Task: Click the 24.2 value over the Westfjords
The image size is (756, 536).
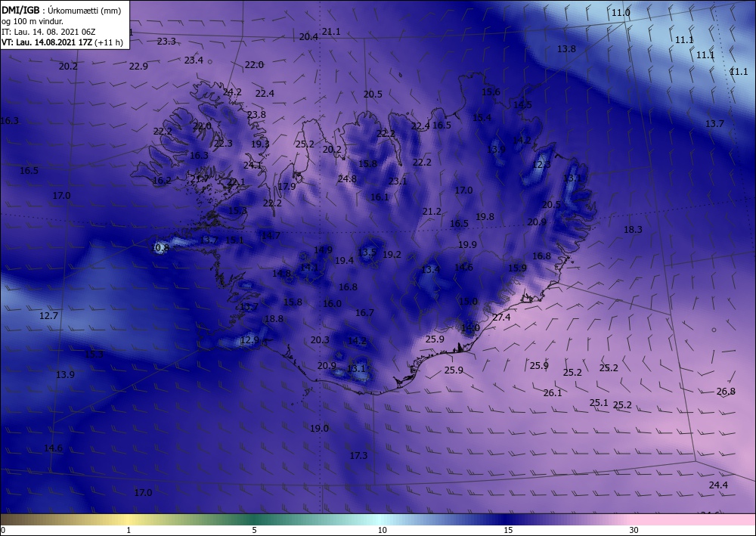Action: click(x=232, y=91)
